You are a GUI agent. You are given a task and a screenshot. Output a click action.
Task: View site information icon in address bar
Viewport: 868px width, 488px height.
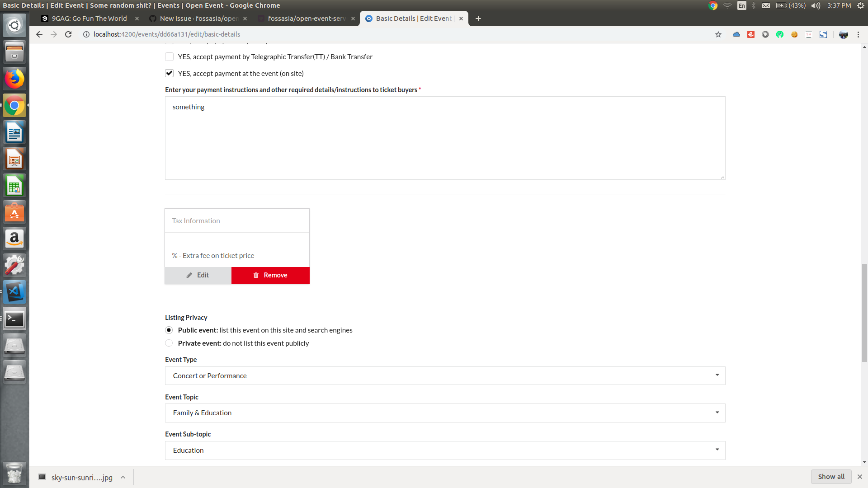86,34
